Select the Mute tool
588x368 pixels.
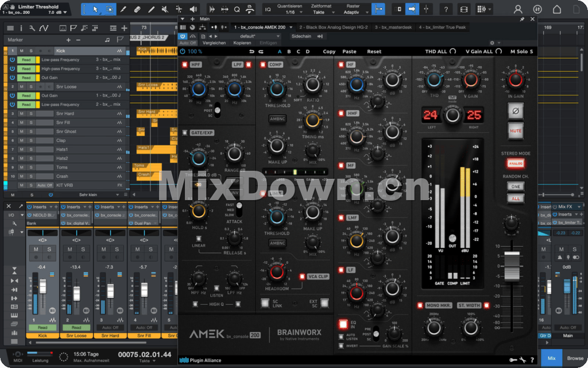(165, 9)
